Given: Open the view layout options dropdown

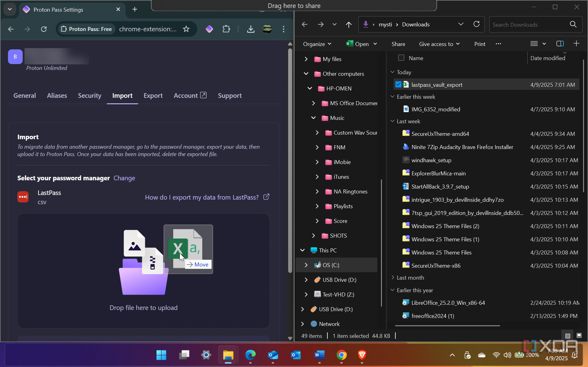Looking at the screenshot, I should [x=538, y=44].
